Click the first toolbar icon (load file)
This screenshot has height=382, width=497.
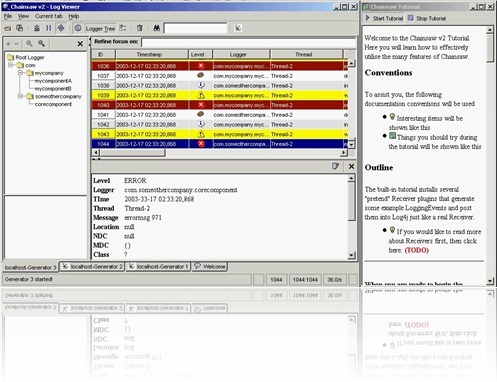(7, 28)
